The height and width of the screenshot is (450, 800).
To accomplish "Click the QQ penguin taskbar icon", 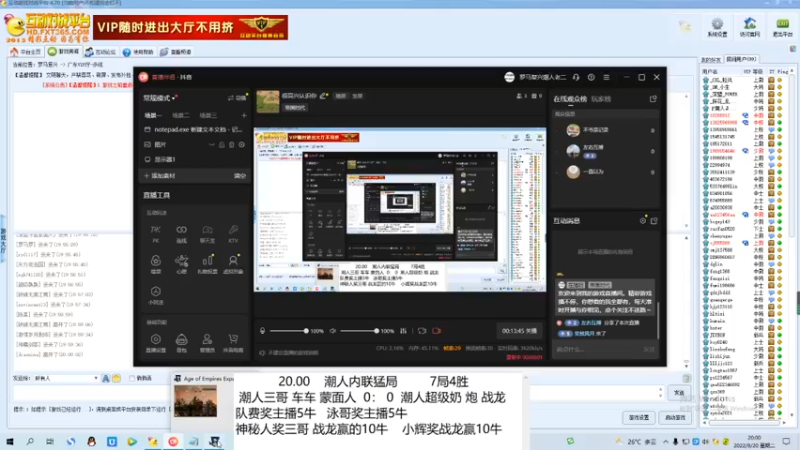I will point(91,441).
